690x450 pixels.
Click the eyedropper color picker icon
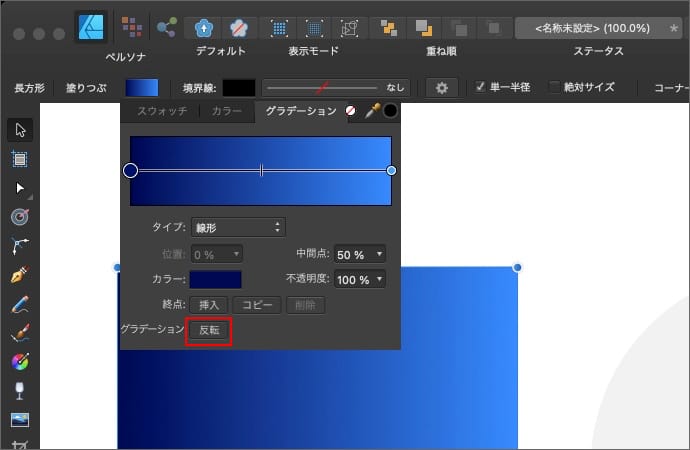[372, 112]
